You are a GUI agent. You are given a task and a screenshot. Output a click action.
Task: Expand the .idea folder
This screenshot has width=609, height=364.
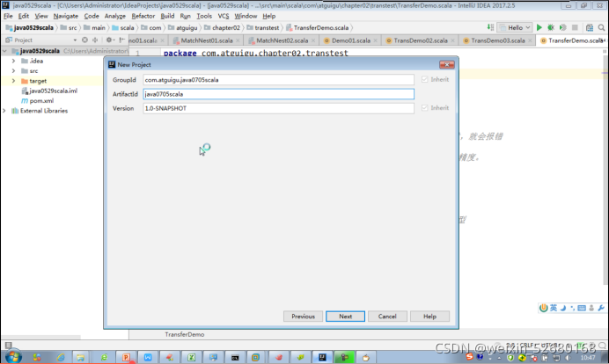point(13,61)
